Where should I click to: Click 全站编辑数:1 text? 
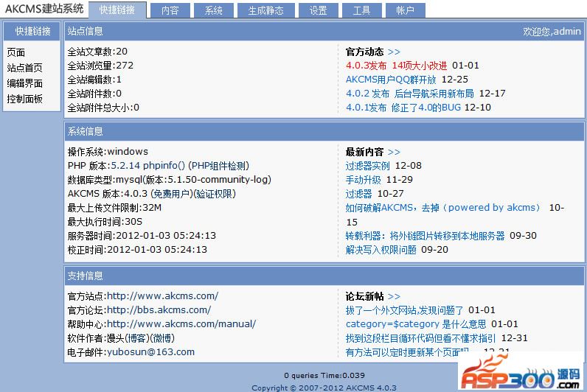(94, 80)
